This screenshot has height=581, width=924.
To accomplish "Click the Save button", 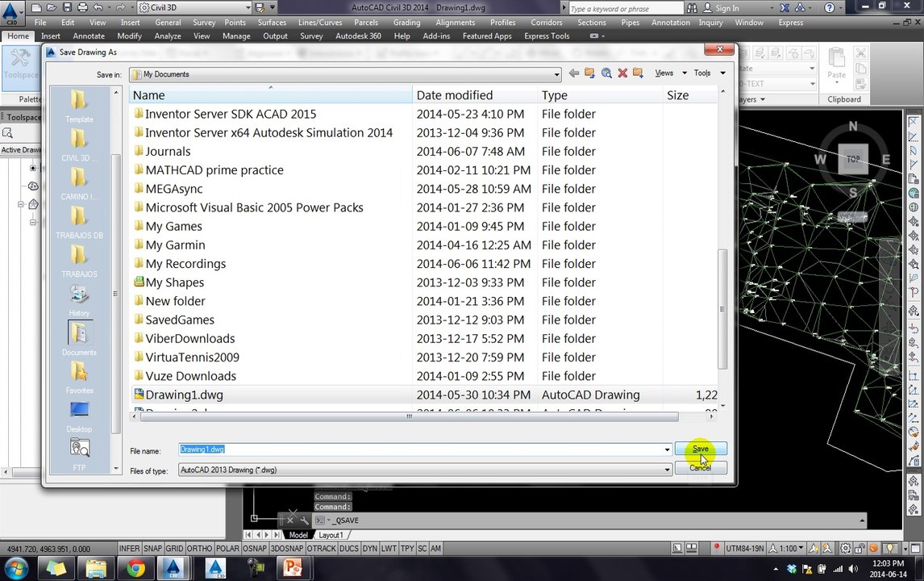I will click(x=701, y=449).
